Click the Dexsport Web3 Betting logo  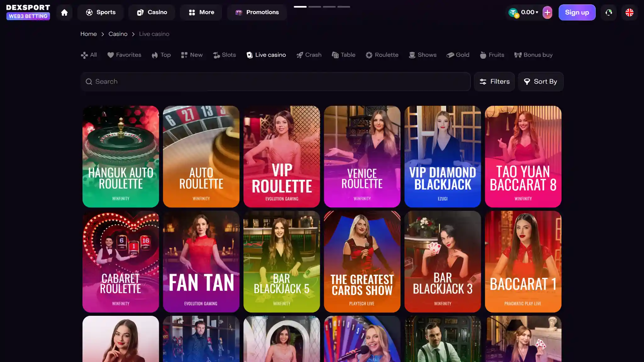[28, 12]
